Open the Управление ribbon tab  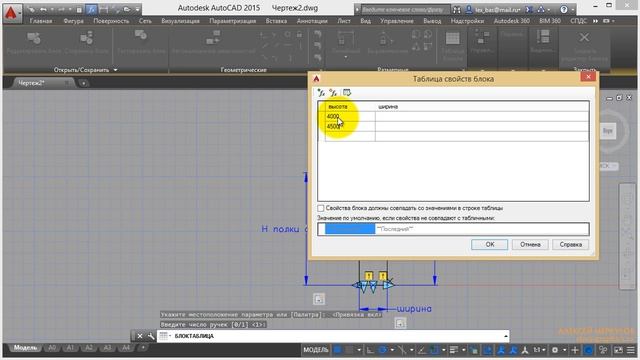pos(397,21)
